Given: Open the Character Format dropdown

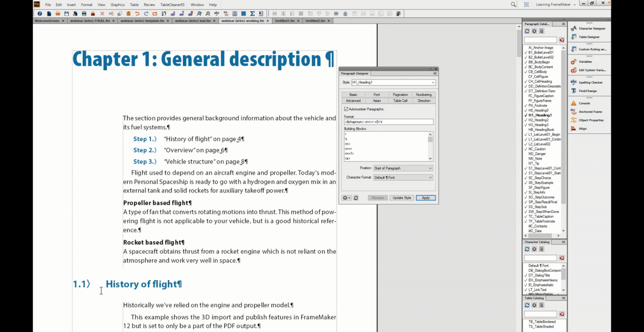Looking at the screenshot, I should pyautogui.click(x=430, y=177).
